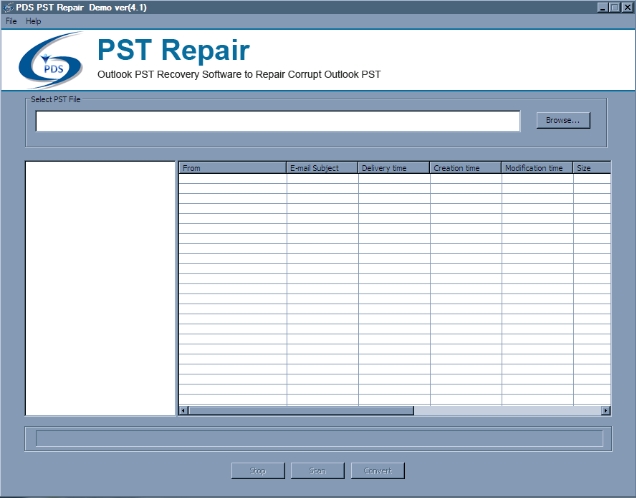Click the horizontal scrollbar thumb
The width and height of the screenshot is (636, 498).
tap(300, 410)
